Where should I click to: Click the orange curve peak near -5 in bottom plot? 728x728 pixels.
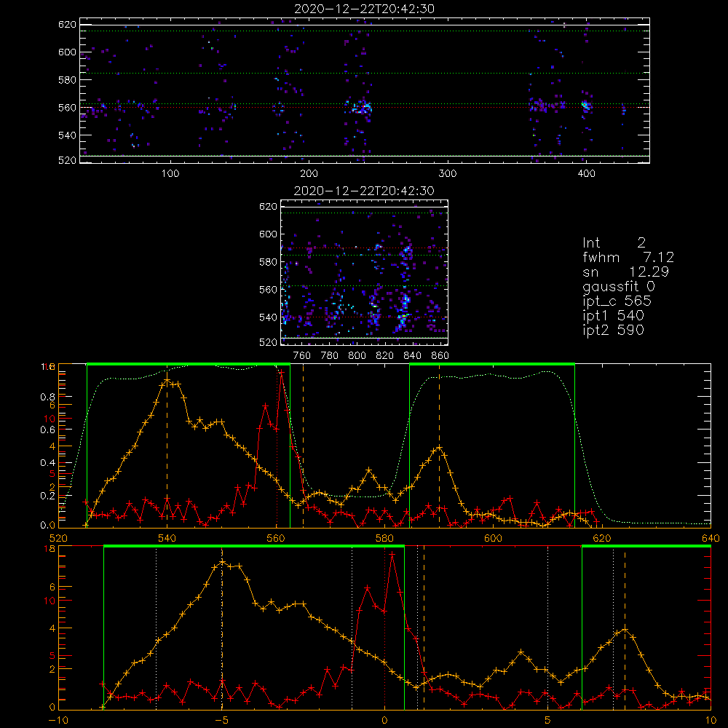click(x=222, y=562)
